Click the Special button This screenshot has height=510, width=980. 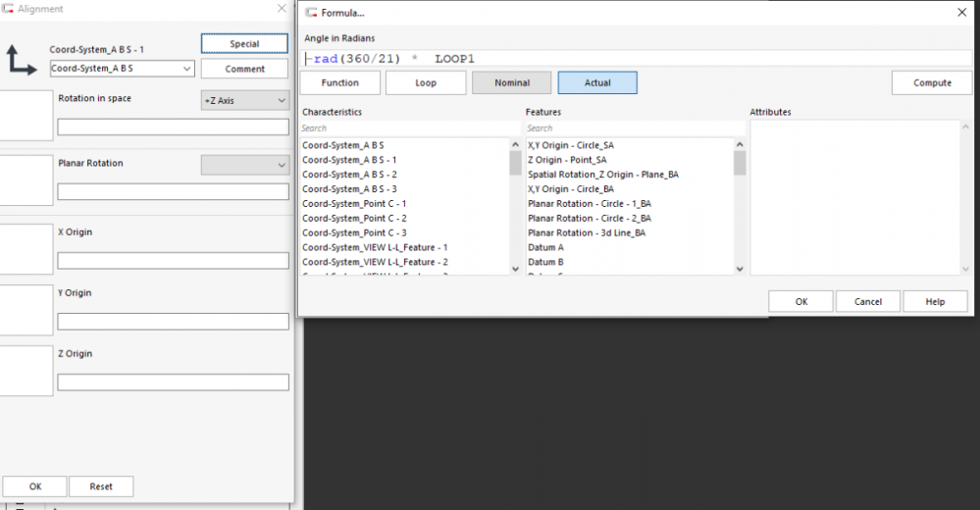click(x=244, y=44)
